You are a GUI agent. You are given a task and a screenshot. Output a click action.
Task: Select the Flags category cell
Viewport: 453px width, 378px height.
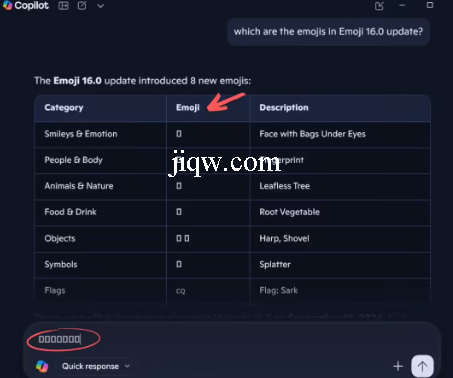[x=55, y=290]
